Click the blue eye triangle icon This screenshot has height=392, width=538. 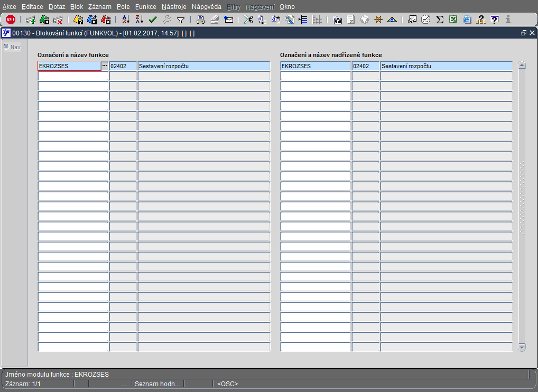click(392, 20)
